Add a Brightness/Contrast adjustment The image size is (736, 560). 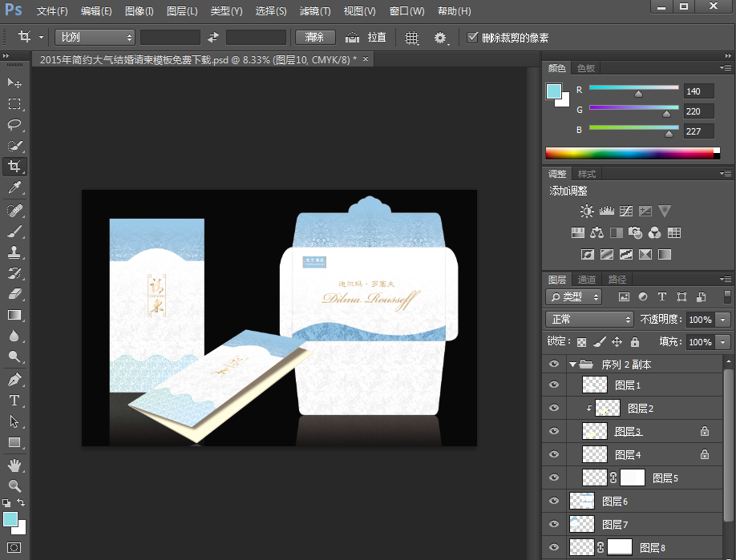tap(588, 211)
